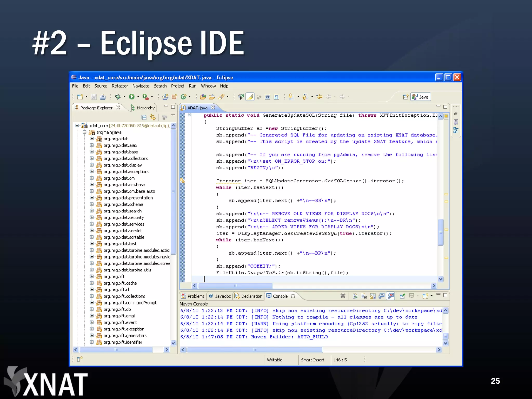Click New Java Class icon
Viewport: 532px width, 399px height.
(x=184, y=97)
